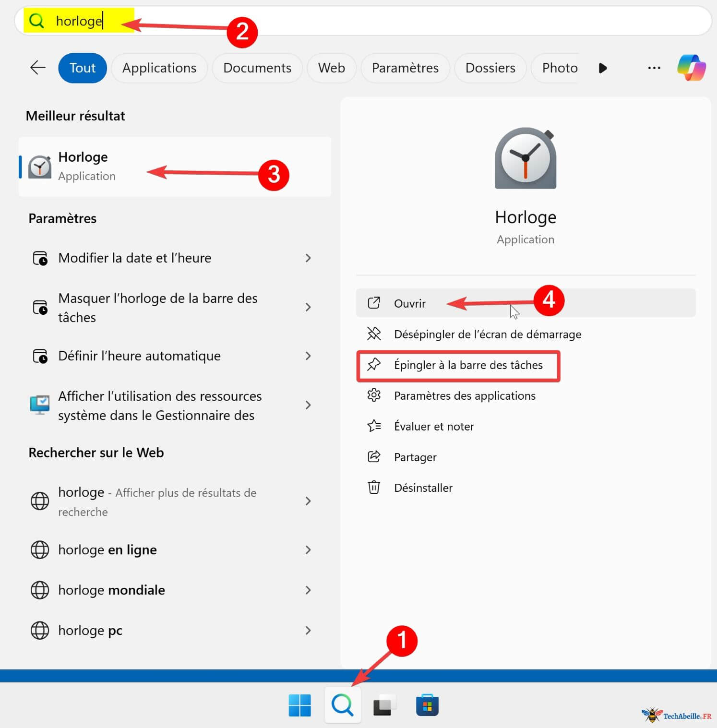Screen dimensions: 717x728
Task: Click the taskbar Search magnifier icon
Action: [343, 705]
